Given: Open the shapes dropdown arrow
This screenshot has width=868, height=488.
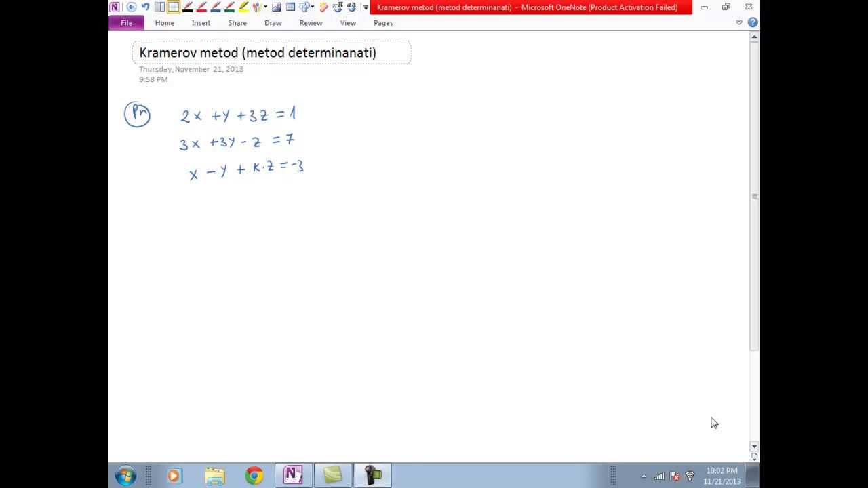Looking at the screenshot, I should [x=313, y=7].
